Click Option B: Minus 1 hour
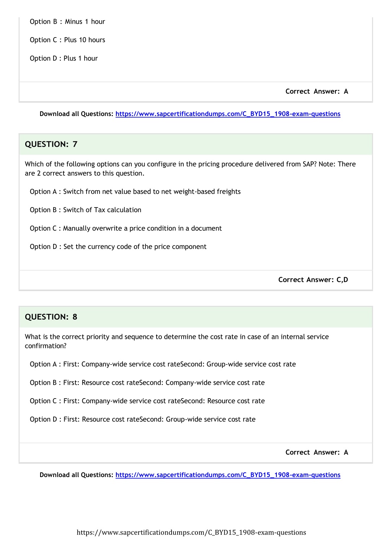 [67, 21]
